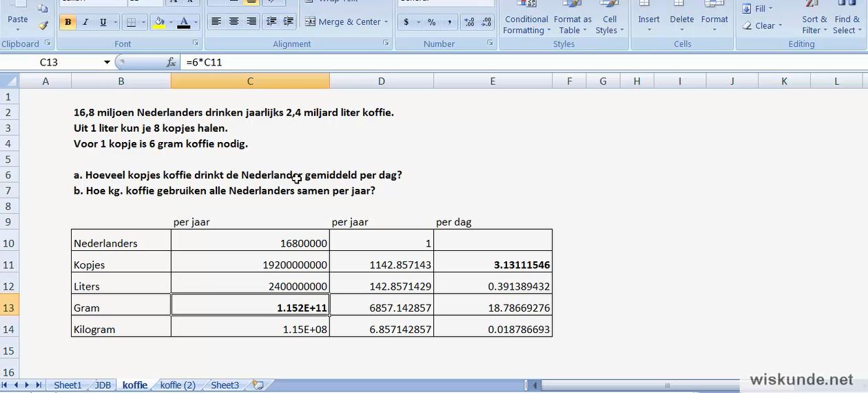Click Merge & Center button

point(342,22)
